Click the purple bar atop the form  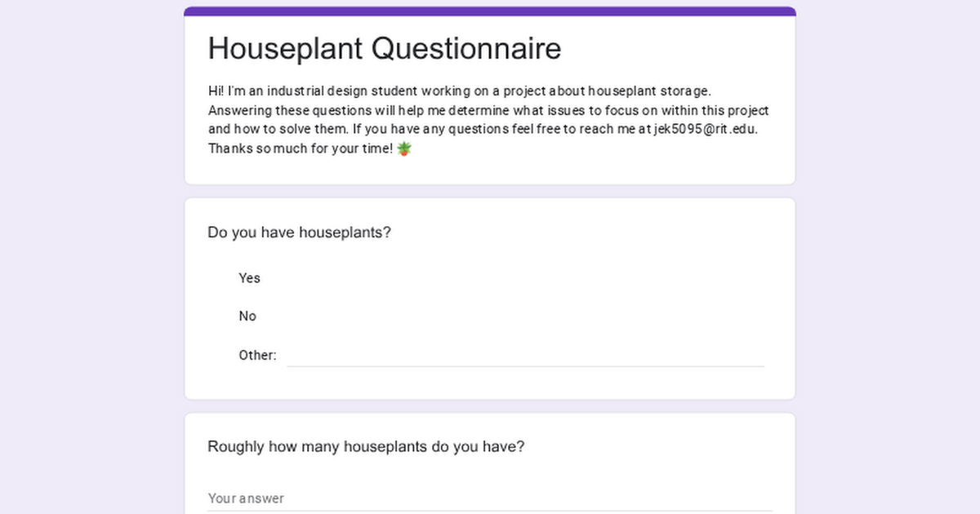[x=490, y=11]
